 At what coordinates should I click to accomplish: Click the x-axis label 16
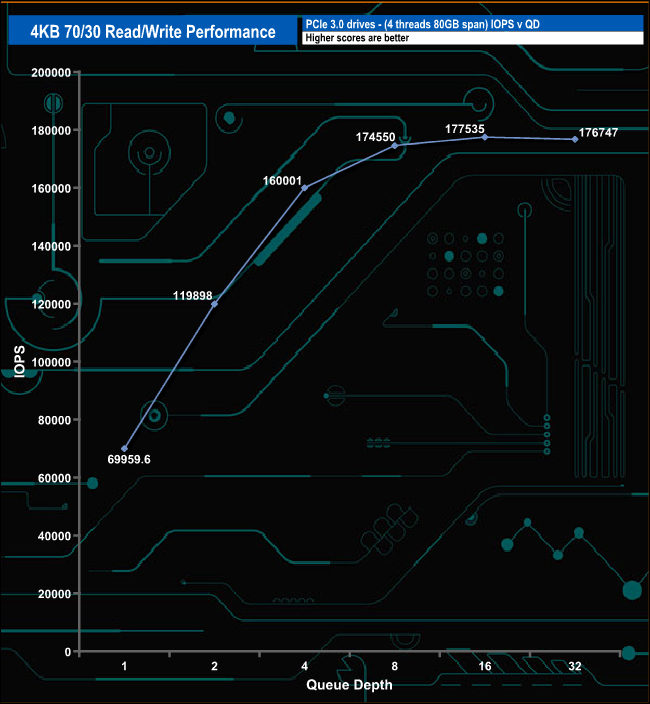[x=485, y=666]
